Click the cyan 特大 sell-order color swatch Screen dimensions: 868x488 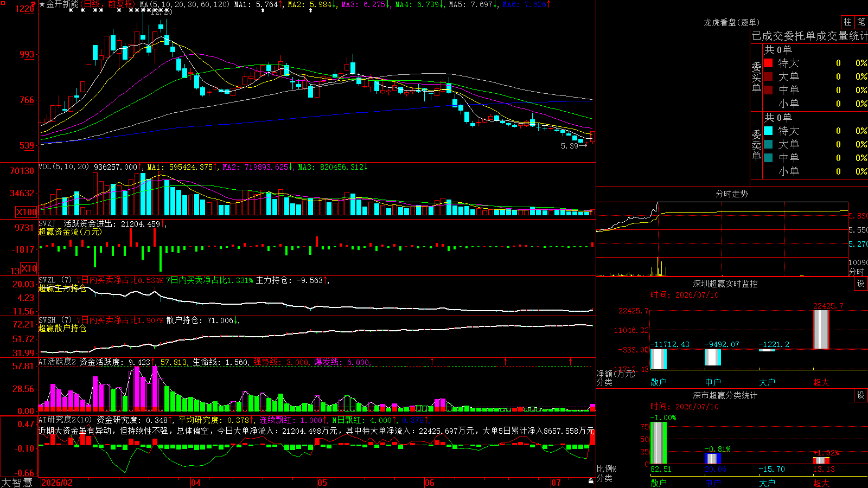click(768, 131)
